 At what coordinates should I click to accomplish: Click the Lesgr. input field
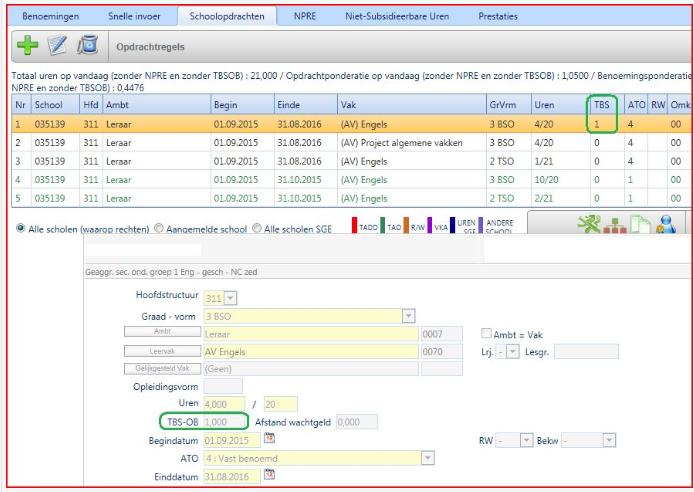pyautogui.click(x=586, y=352)
